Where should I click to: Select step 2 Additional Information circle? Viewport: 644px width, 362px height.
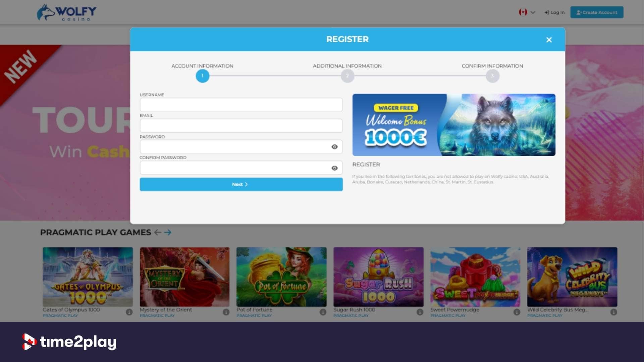(347, 76)
